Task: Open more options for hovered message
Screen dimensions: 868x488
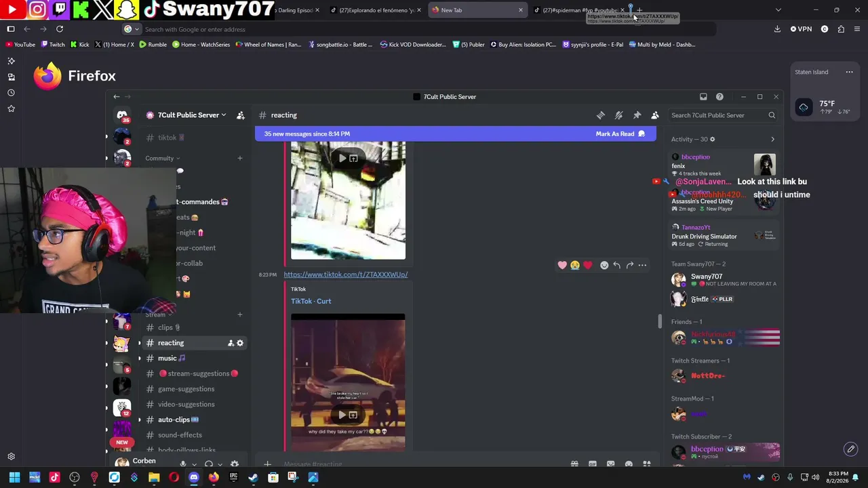Action: (x=642, y=265)
